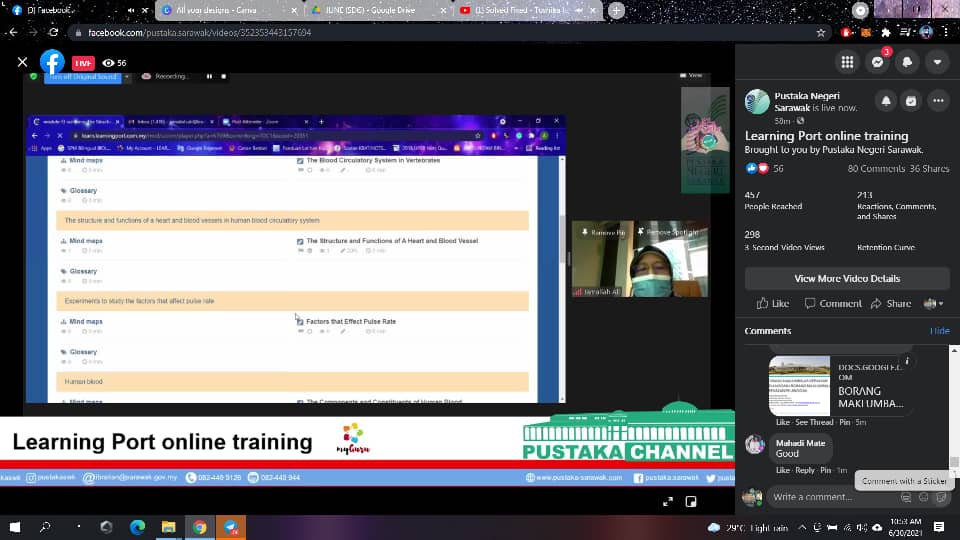Open the 80 Comments link

(x=876, y=168)
